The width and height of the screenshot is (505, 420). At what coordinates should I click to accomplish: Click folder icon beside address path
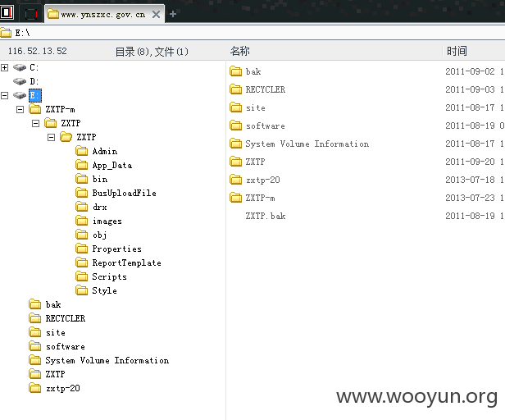[6, 33]
